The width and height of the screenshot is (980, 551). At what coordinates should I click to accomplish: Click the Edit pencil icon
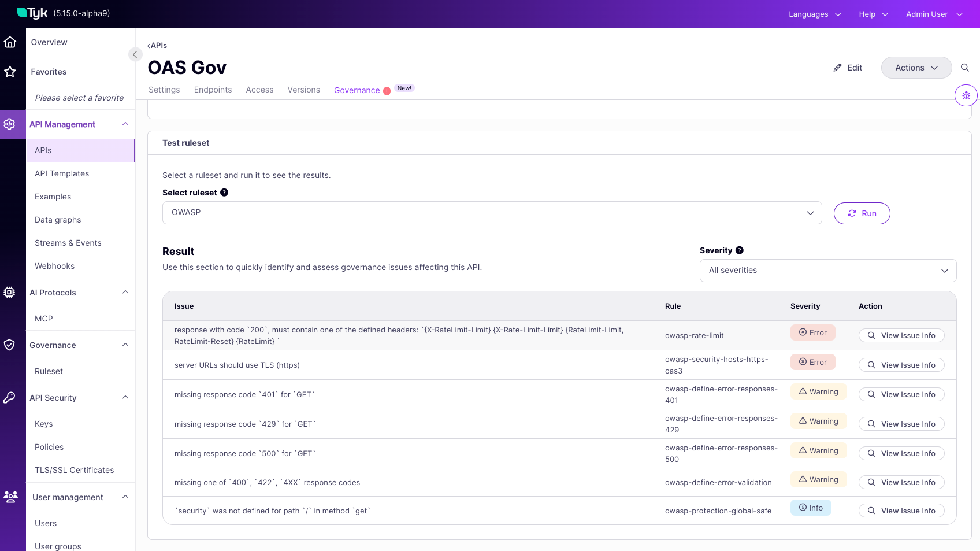(x=837, y=68)
